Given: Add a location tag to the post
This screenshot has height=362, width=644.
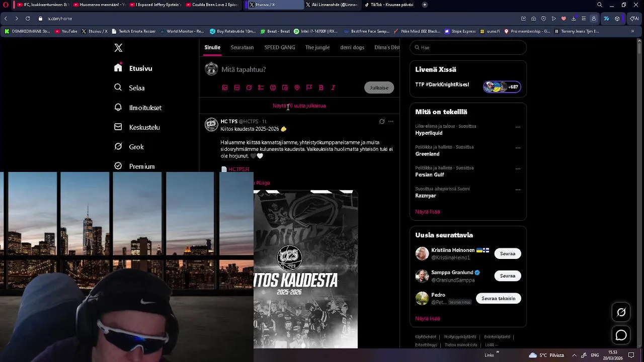Looking at the screenshot, I should pyautogui.click(x=297, y=87).
